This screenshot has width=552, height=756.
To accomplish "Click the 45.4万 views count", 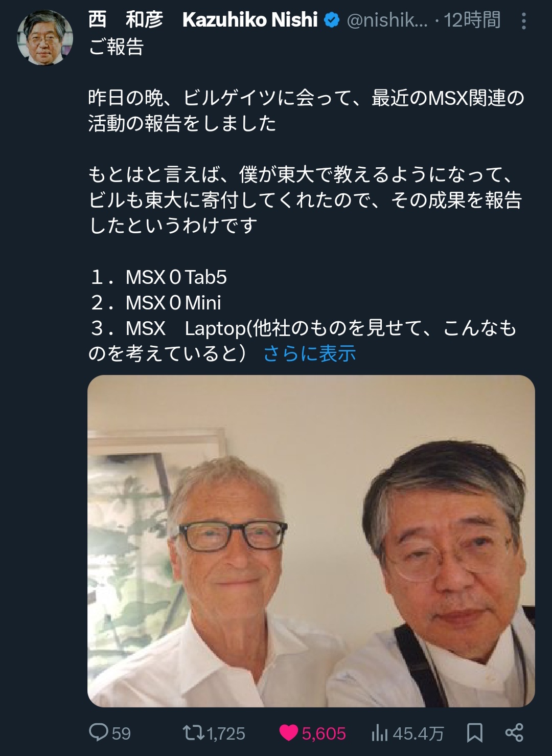I will click(418, 733).
